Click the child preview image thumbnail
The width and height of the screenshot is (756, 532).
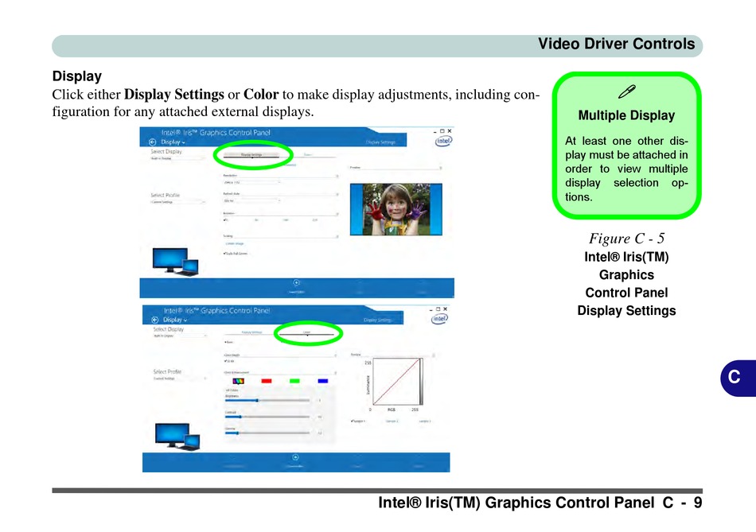(396, 209)
